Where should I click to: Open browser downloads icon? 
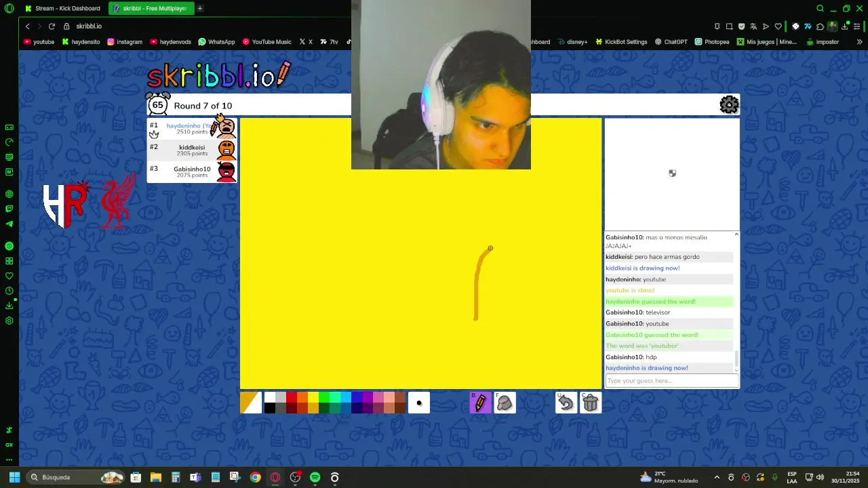click(844, 26)
